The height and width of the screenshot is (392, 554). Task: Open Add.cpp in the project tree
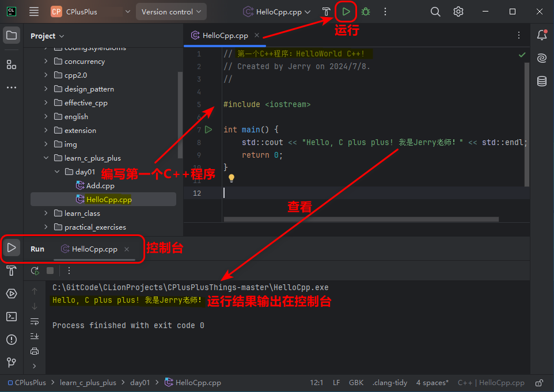tap(100, 186)
